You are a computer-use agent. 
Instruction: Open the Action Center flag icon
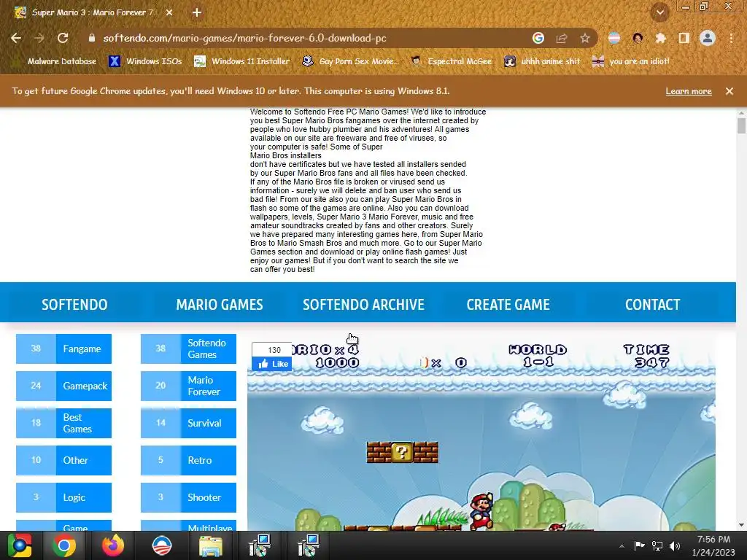tap(639, 545)
